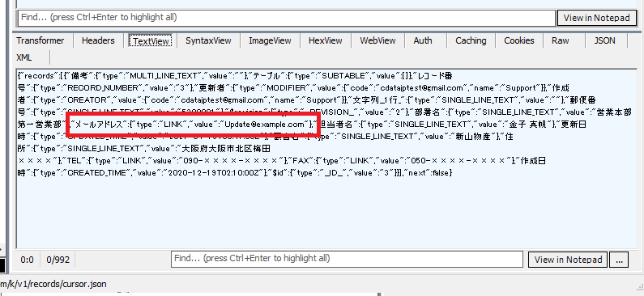Open the Cookies tab
Screen dimensions: 644x296
point(519,40)
